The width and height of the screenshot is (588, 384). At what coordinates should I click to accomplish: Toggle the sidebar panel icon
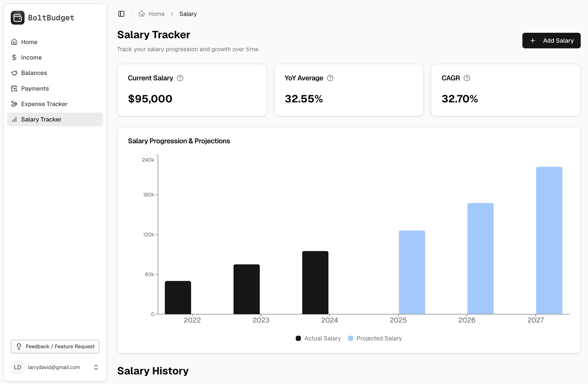click(x=121, y=14)
